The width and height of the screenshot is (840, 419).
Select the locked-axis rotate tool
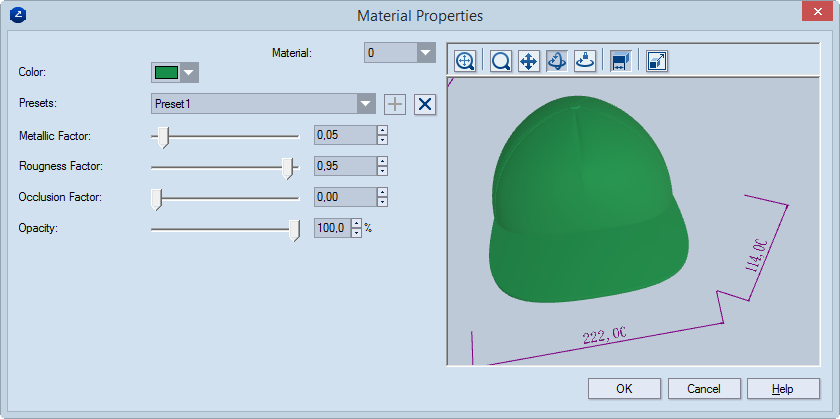584,61
